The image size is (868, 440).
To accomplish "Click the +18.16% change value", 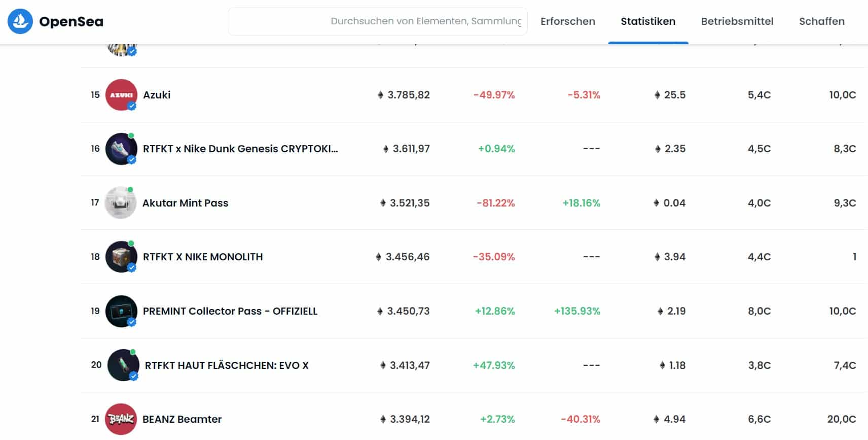I will click(581, 203).
